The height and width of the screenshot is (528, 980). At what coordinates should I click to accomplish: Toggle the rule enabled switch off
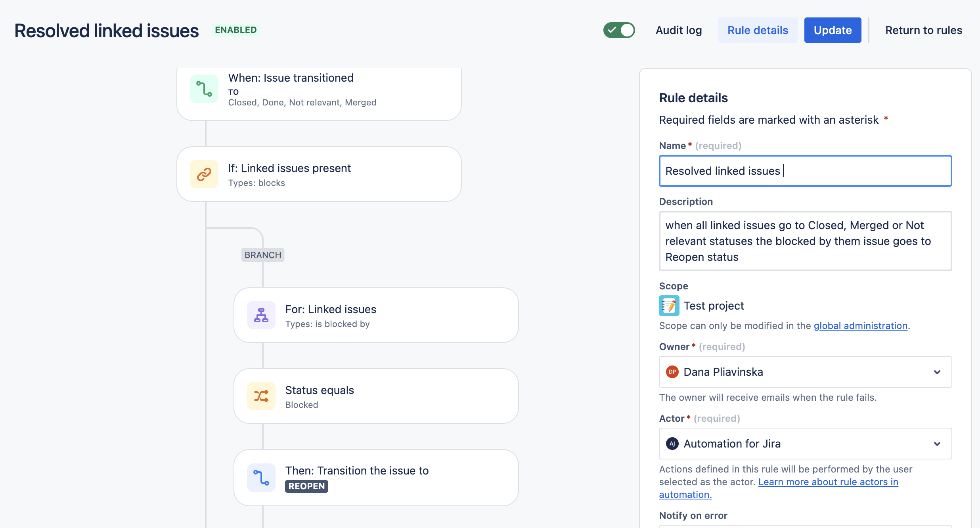tap(619, 30)
